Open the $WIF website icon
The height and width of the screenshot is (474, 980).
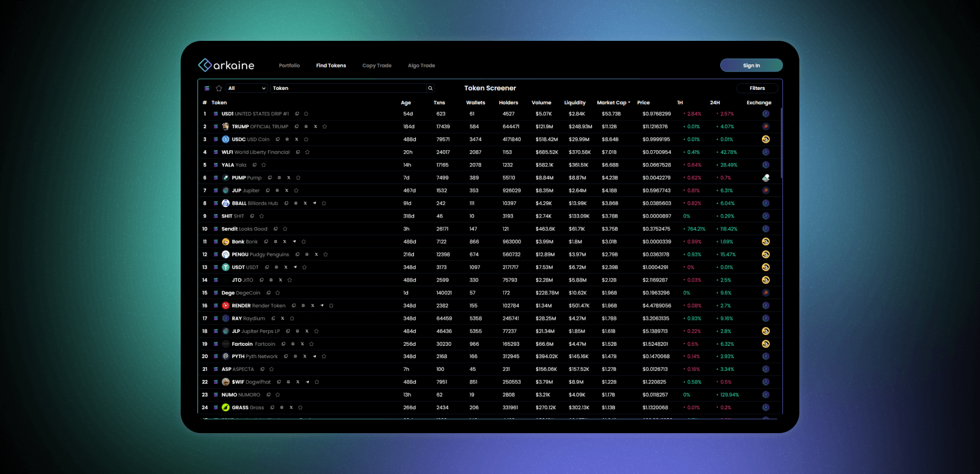(288, 382)
